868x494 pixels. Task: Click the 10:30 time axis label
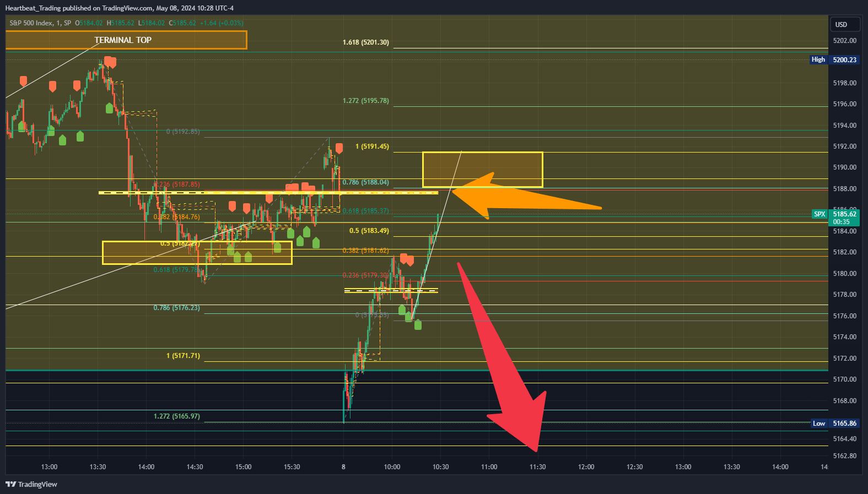point(440,467)
